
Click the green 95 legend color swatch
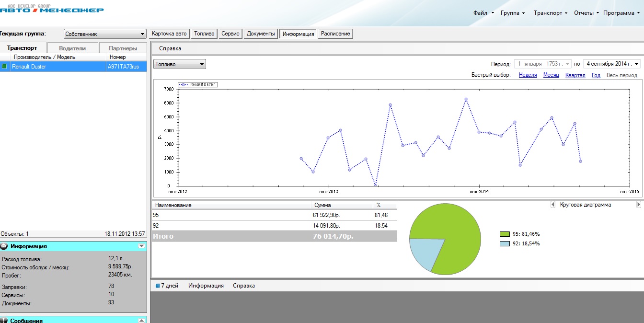click(505, 234)
